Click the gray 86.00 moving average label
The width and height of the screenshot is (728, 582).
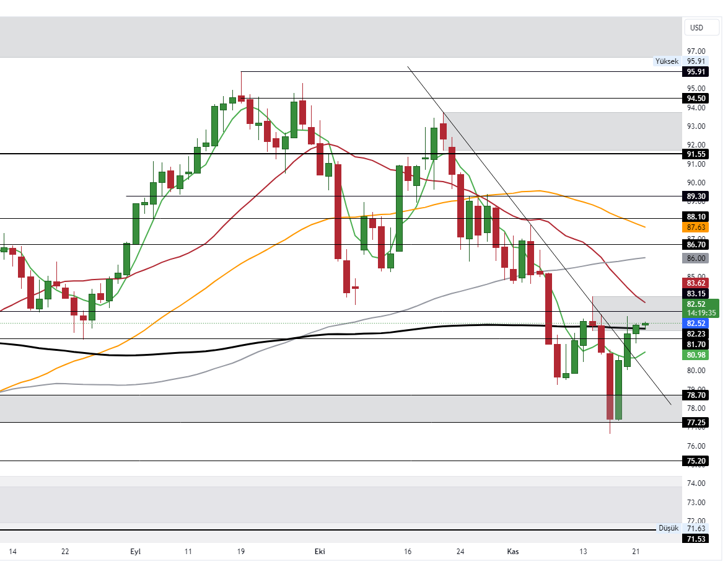[696, 258]
